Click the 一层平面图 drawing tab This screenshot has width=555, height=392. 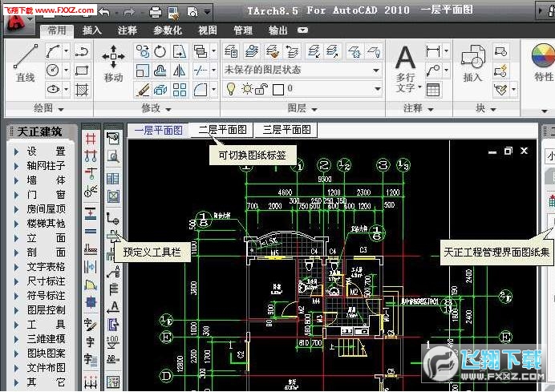[158, 130]
